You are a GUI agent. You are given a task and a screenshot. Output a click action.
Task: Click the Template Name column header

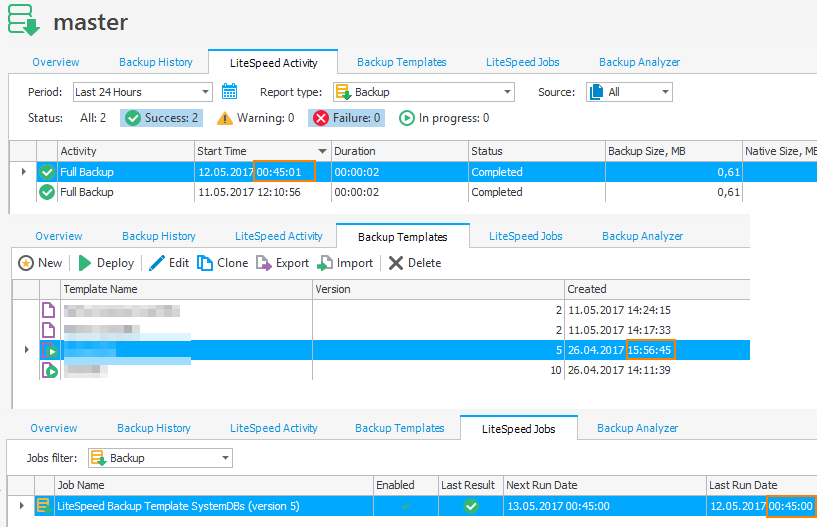point(187,289)
